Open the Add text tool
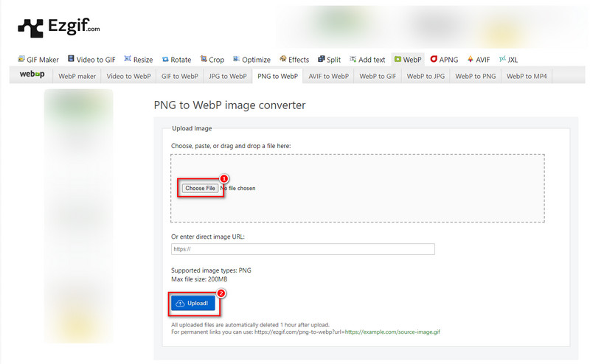590x364 pixels. 367,60
